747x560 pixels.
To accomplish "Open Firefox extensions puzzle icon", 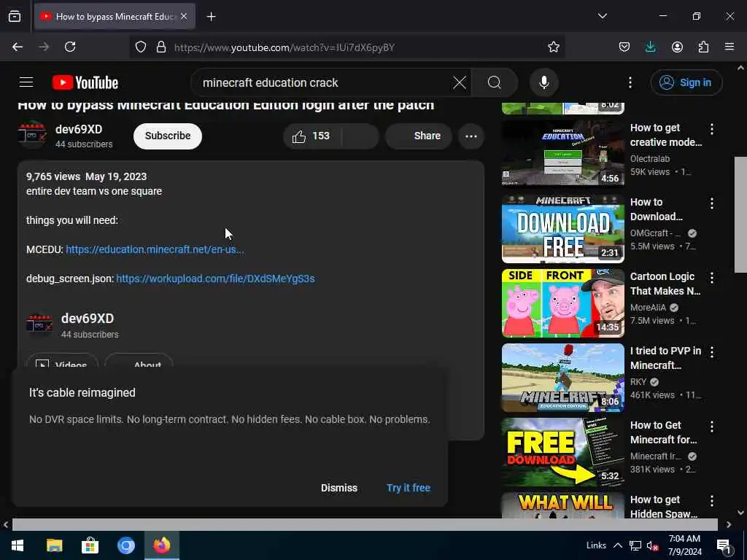I will tap(703, 47).
